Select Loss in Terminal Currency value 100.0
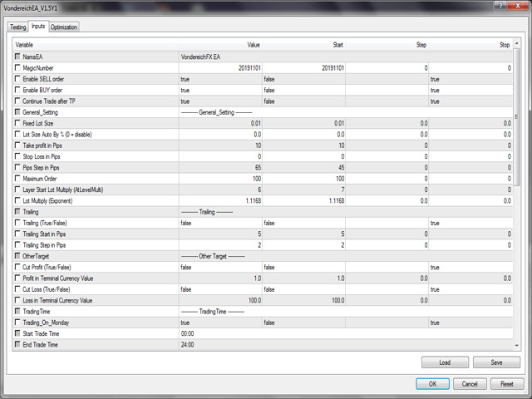Image resolution: width=532 pixels, height=399 pixels. coord(220,300)
